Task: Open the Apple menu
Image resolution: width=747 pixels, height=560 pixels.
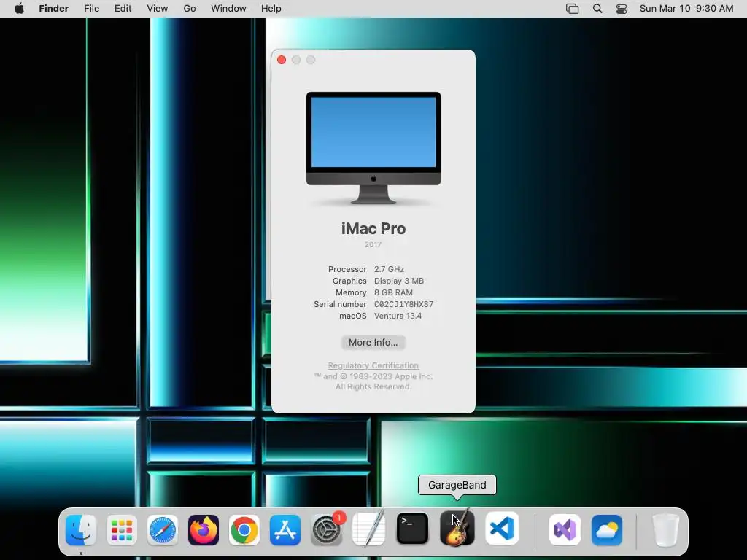Action: point(19,9)
